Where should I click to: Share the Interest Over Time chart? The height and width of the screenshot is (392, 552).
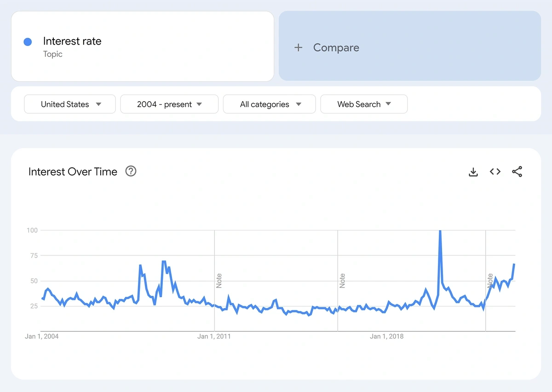coord(517,172)
